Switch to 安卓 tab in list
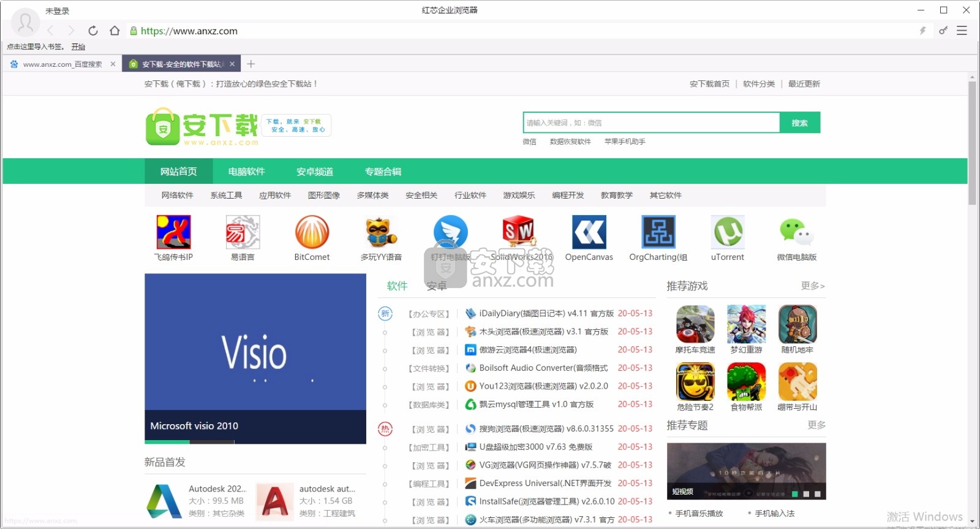The image size is (980, 529). tap(437, 286)
